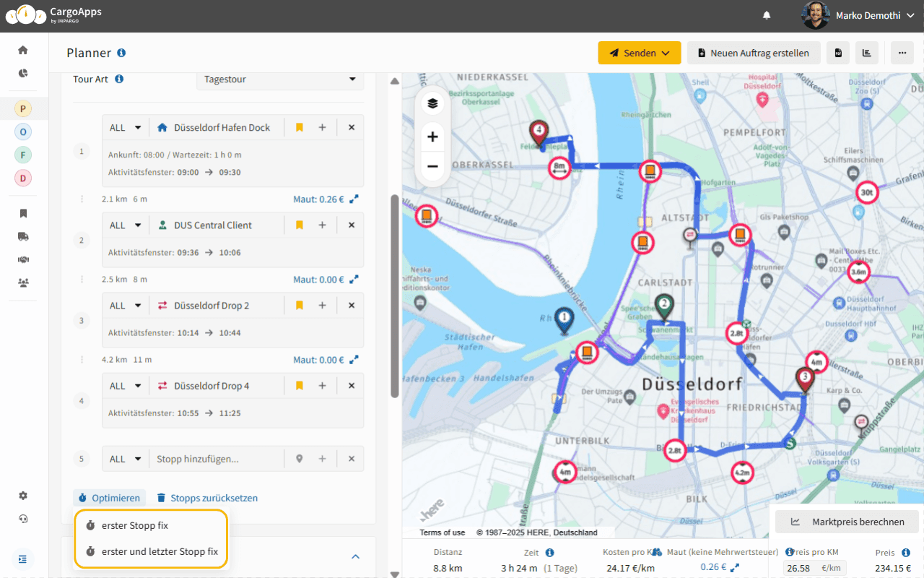The width and height of the screenshot is (924, 578).
Task: Open bookmarks in the left sidebar
Action: (22, 213)
